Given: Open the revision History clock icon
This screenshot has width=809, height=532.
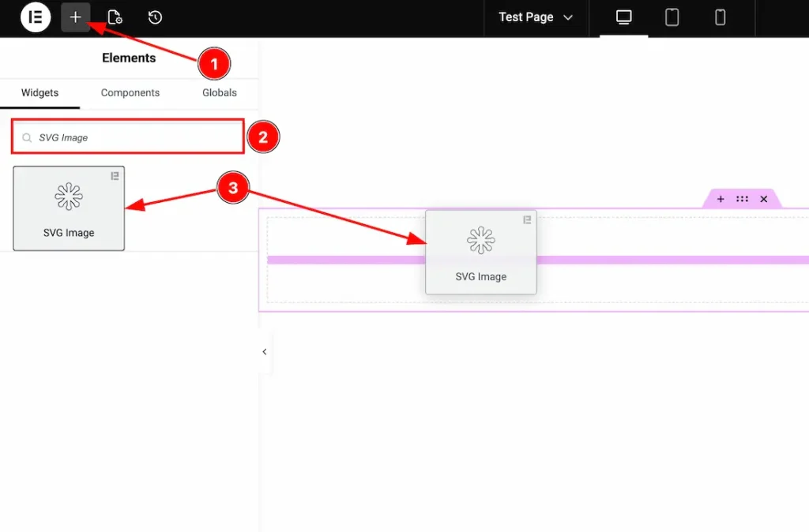Looking at the screenshot, I should (x=155, y=17).
